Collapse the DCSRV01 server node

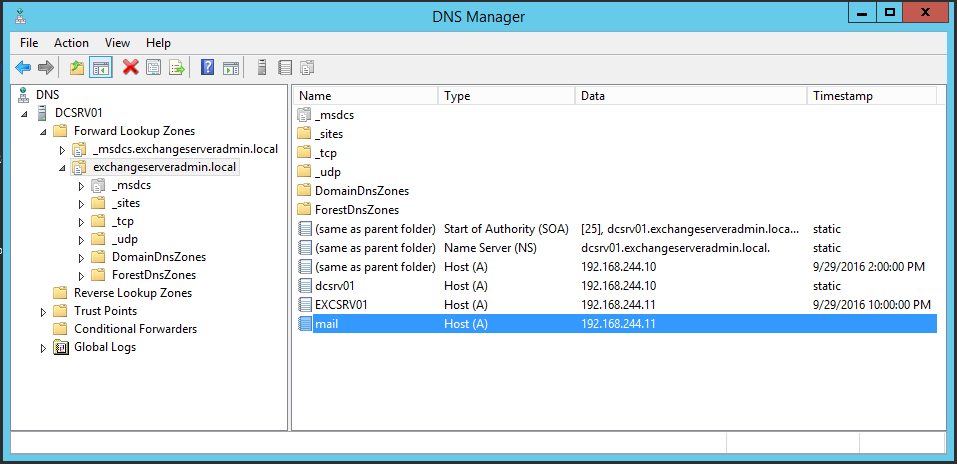24,114
